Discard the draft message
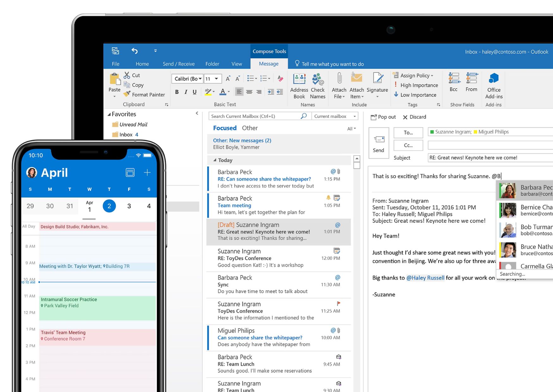 click(414, 117)
